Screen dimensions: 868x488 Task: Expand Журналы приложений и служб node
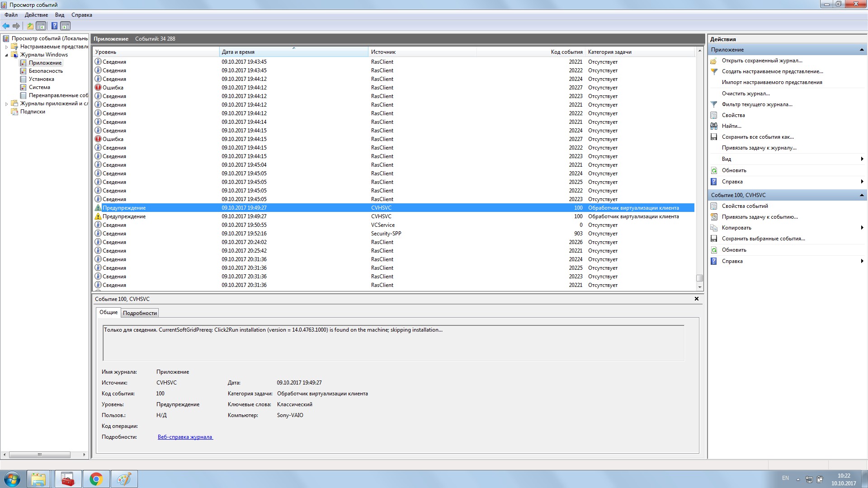point(6,103)
